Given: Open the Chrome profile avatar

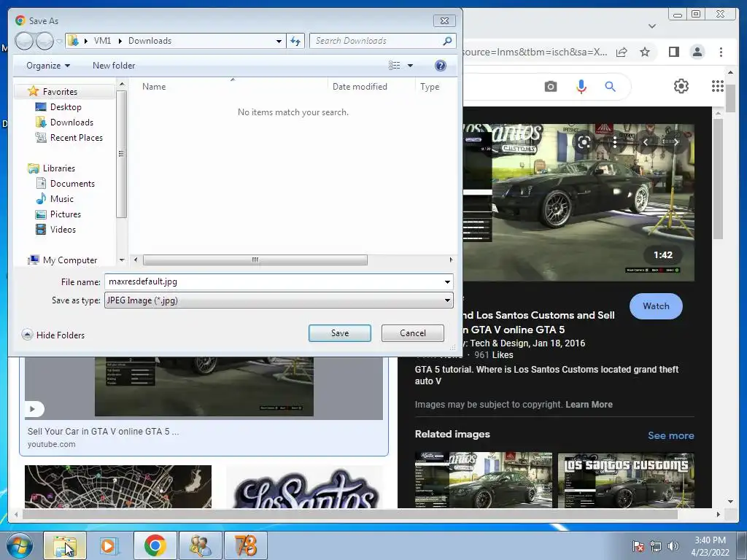Looking at the screenshot, I should tap(697, 52).
